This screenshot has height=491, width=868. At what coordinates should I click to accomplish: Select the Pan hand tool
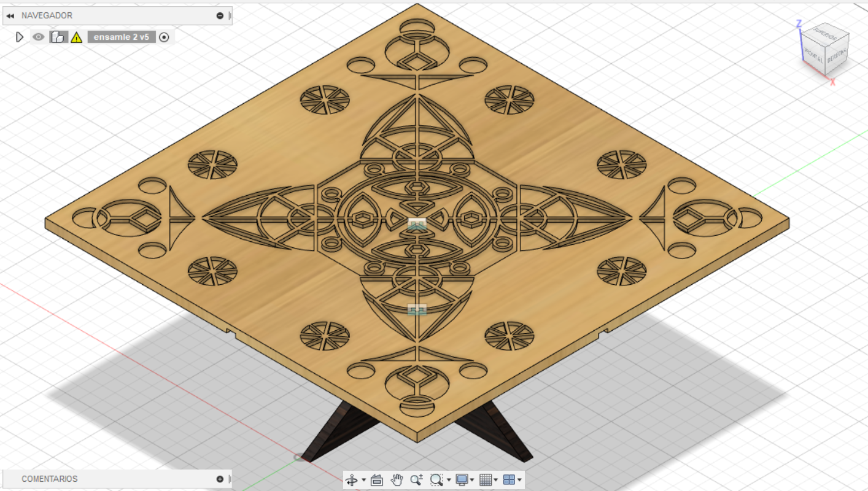coord(397,480)
